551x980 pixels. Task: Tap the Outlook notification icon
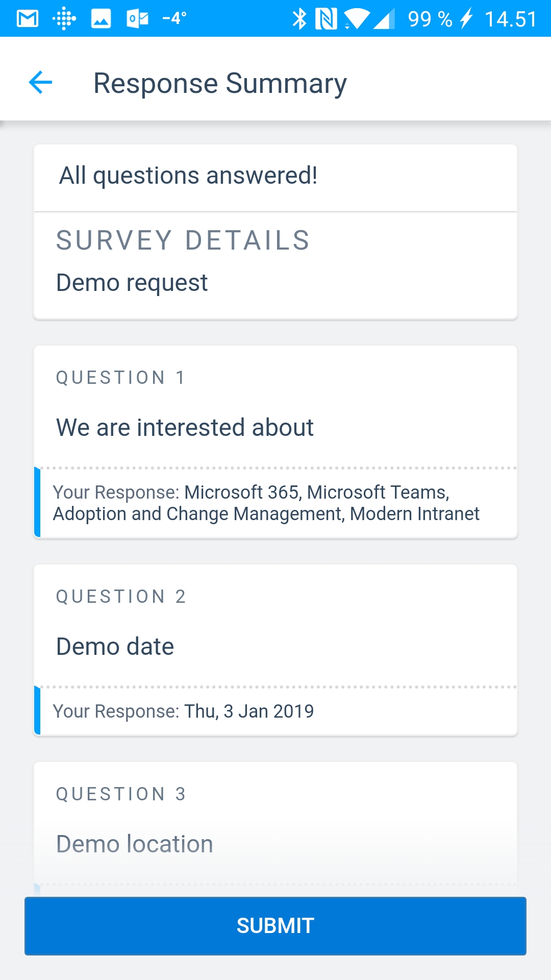pyautogui.click(x=137, y=19)
